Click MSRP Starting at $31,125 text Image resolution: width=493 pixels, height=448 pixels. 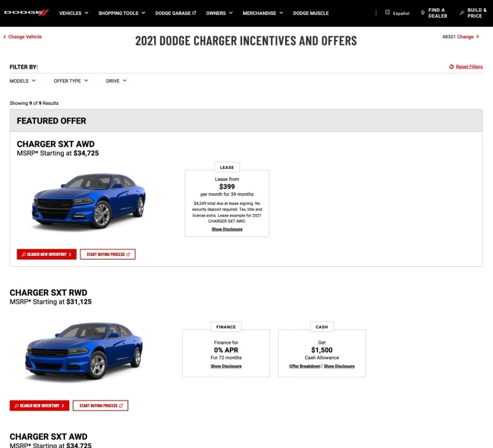(51, 302)
